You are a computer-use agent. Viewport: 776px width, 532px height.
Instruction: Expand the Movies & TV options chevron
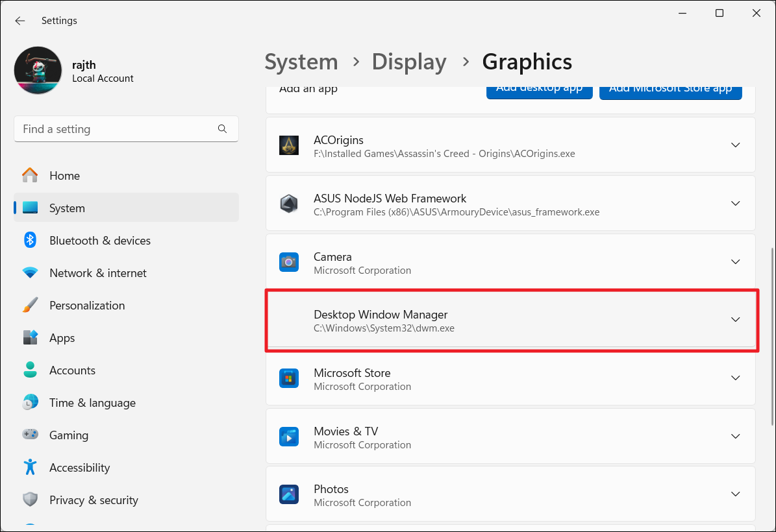coord(735,437)
